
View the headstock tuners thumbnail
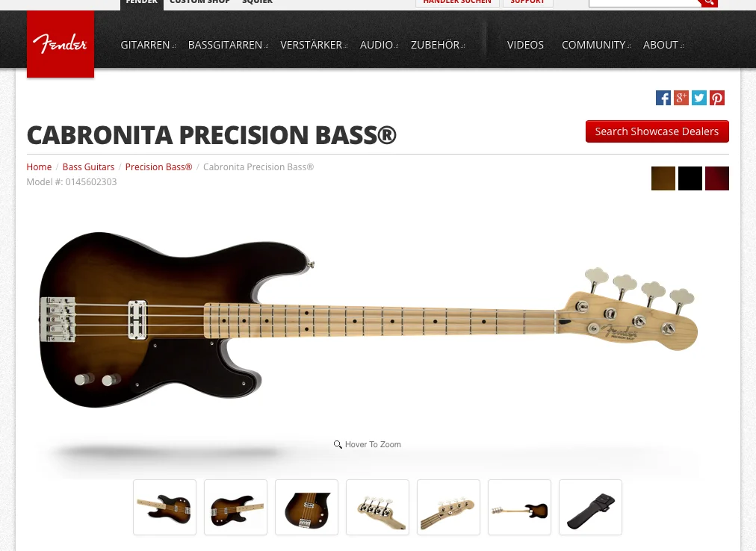(x=377, y=507)
